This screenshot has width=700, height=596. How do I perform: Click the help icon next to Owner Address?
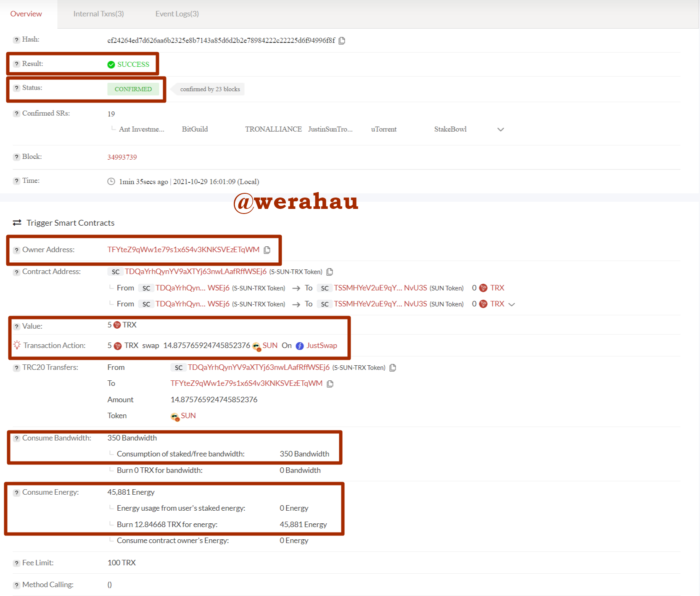point(16,250)
